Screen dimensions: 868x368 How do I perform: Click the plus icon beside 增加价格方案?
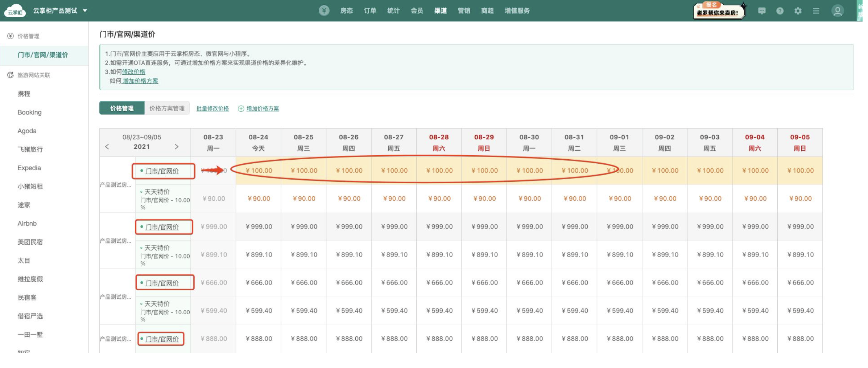(241, 109)
